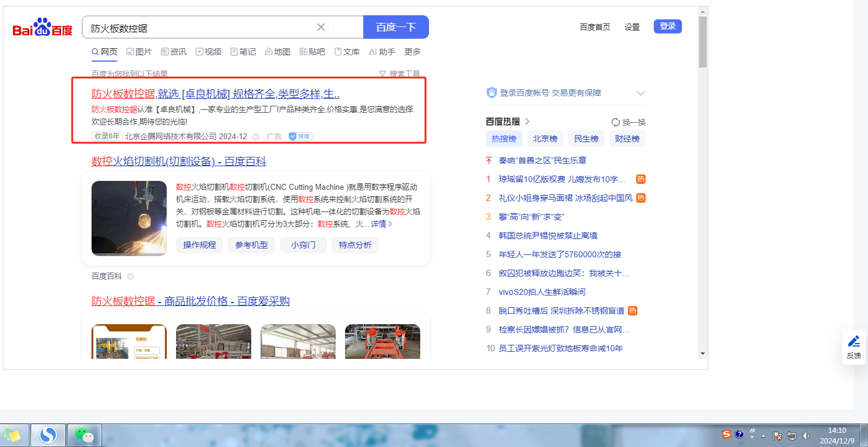Open WeChat from the taskbar

point(85,435)
